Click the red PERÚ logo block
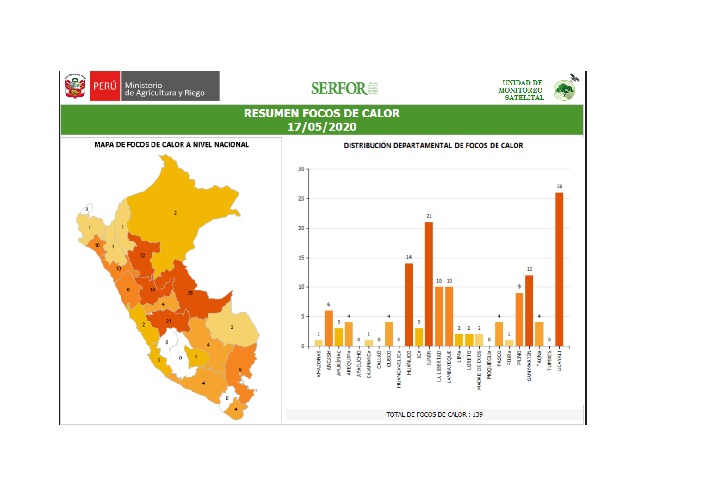This screenshot has width=702, height=496. click(104, 86)
